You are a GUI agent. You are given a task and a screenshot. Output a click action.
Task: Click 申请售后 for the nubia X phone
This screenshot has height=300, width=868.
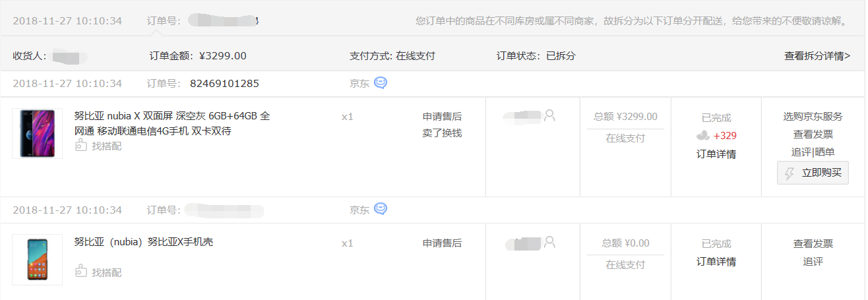[x=442, y=117]
